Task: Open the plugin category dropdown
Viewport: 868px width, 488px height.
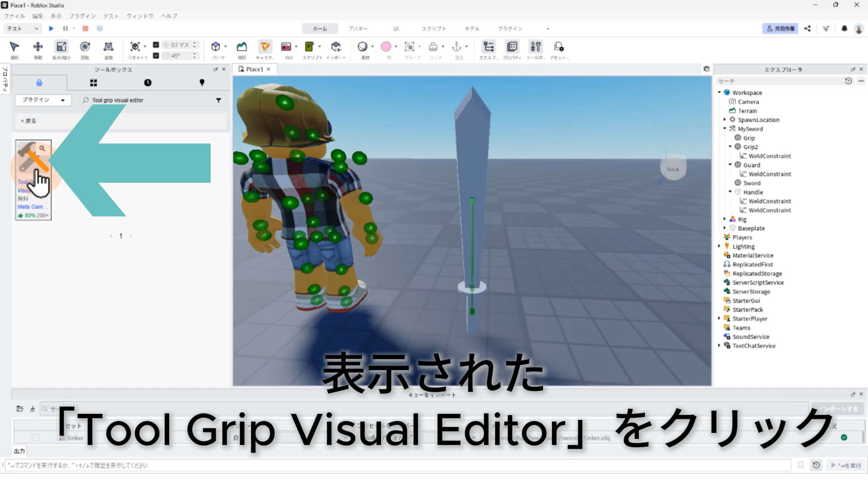Action: click(x=43, y=100)
